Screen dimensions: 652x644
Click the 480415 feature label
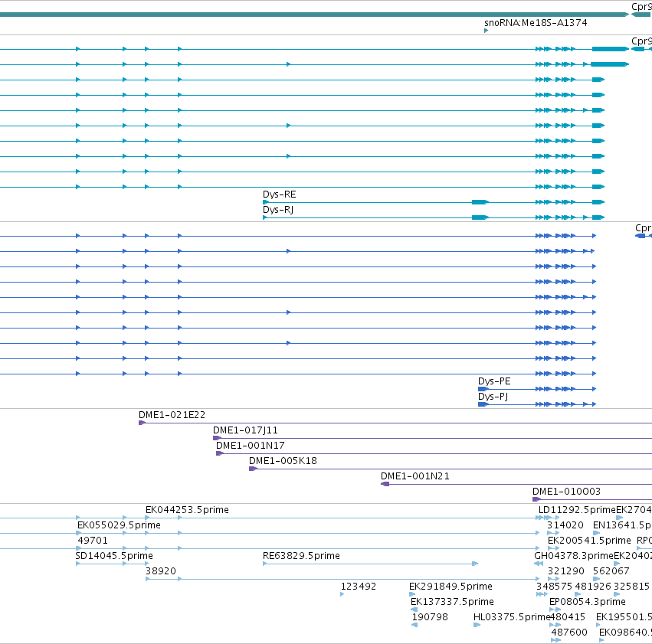[568, 617]
